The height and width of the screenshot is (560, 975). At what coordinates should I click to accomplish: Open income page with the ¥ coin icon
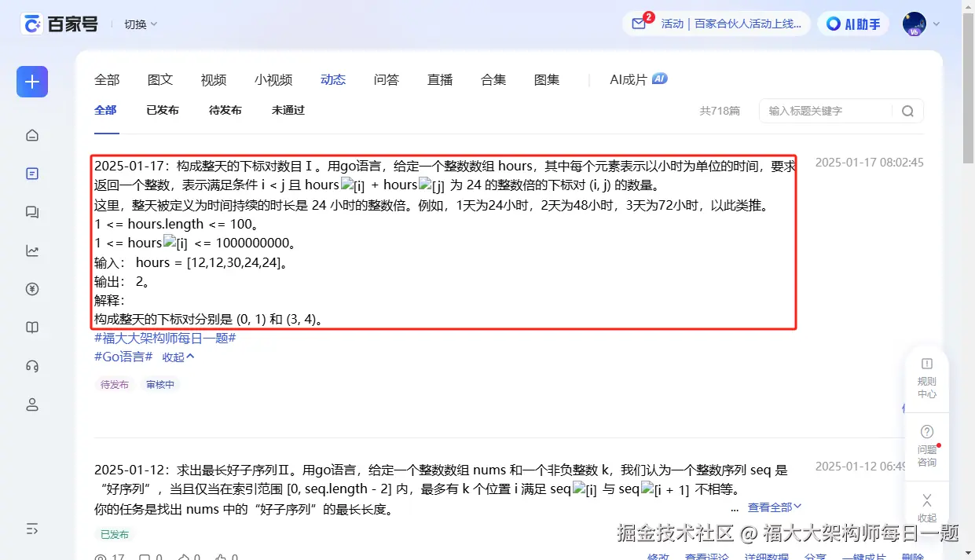(31, 288)
